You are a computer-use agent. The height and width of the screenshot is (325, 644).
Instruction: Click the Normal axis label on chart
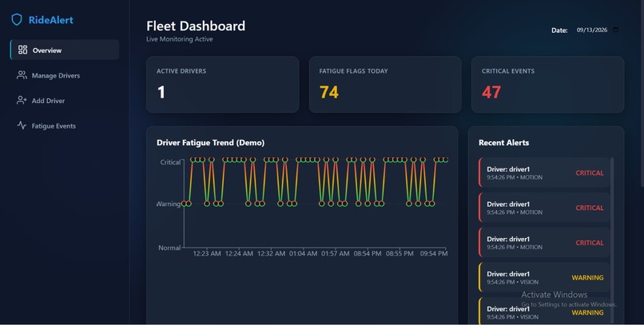tap(169, 248)
